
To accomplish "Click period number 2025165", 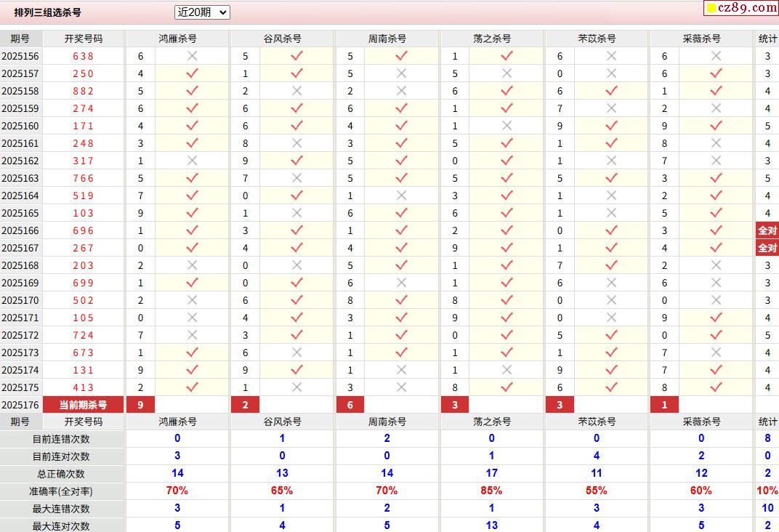I will 20,213.
